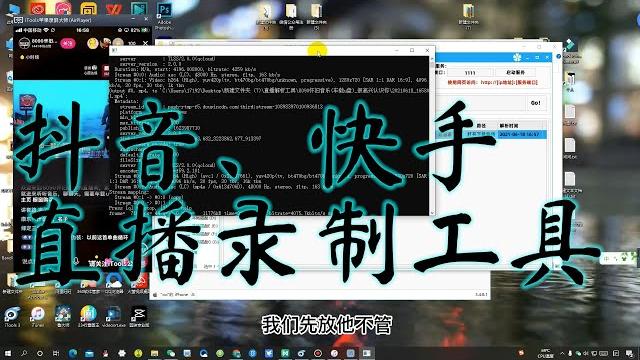Open CapCut (剪映) desktop shortcut
The image size is (640, 360).
tap(139, 315)
